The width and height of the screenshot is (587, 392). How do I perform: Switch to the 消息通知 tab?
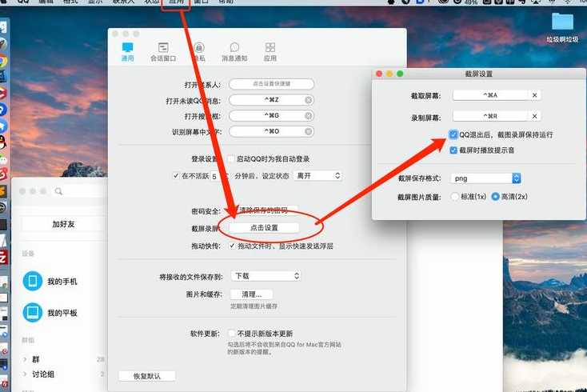[x=234, y=52]
